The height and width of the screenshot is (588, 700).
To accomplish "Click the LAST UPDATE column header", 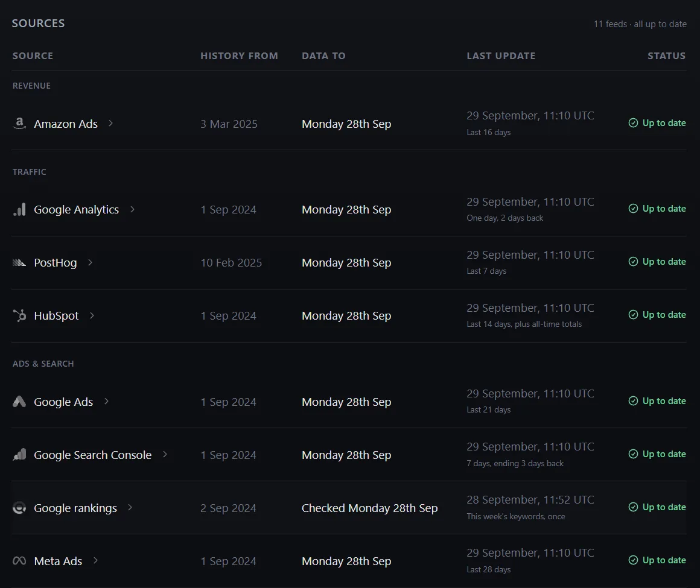I will [x=501, y=55].
